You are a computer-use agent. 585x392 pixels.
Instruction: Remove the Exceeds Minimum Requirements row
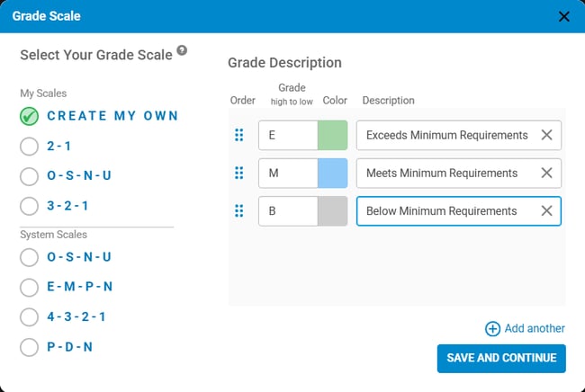point(546,135)
